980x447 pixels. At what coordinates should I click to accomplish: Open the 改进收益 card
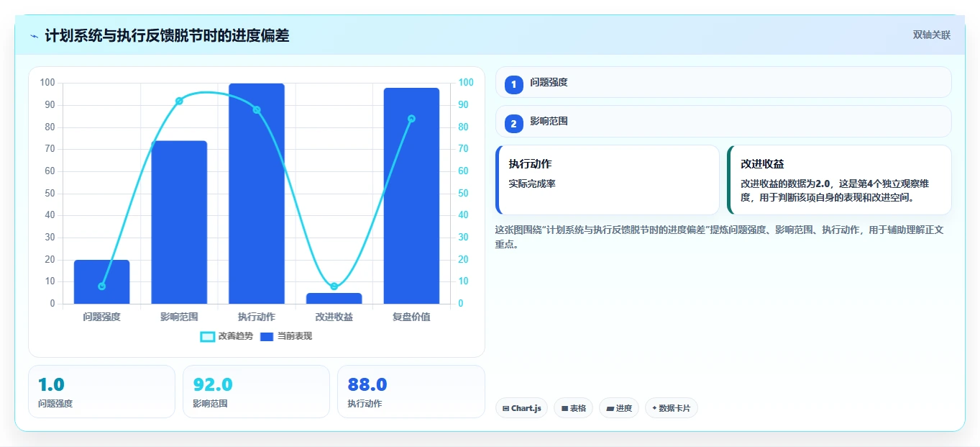[840, 180]
